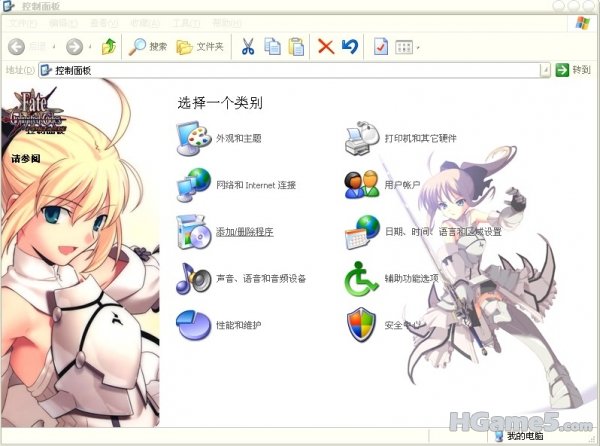
Task: Click the Undo arrow toolbar icon
Action: pyautogui.click(x=349, y=46)
